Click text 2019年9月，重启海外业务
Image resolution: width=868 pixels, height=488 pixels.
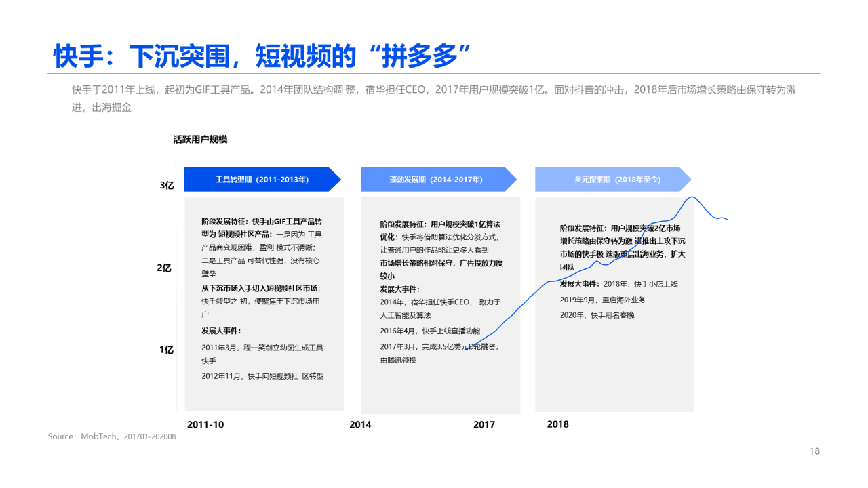pyautogui.click(x=603, y=299)
